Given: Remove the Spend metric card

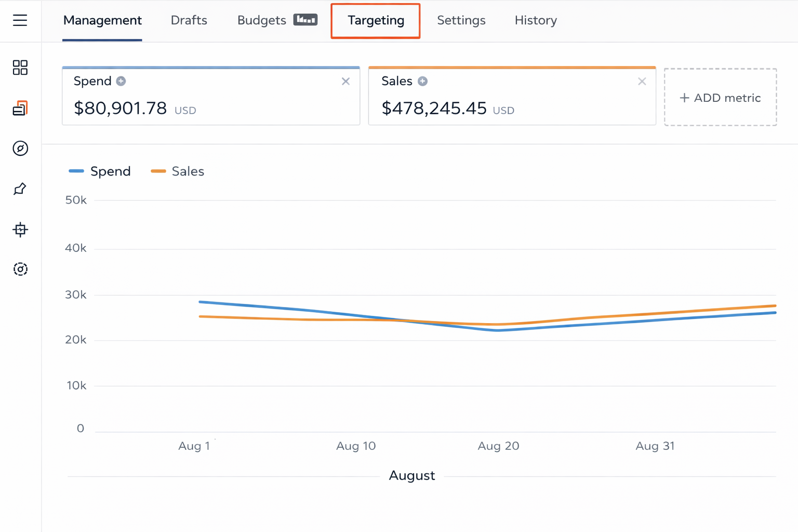Looking at the screenshot, I should [345, 82].
